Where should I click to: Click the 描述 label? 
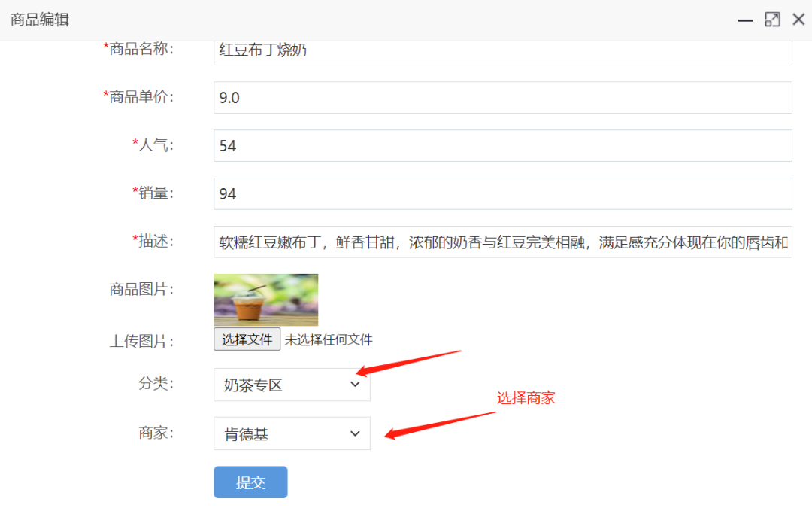click(x=153, y=241)
